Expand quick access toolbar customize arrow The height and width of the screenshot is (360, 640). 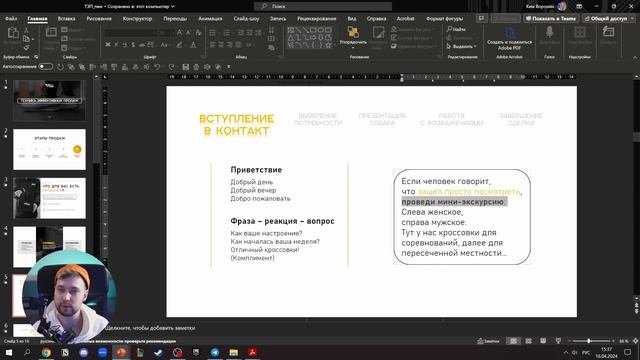pos(229,67)
